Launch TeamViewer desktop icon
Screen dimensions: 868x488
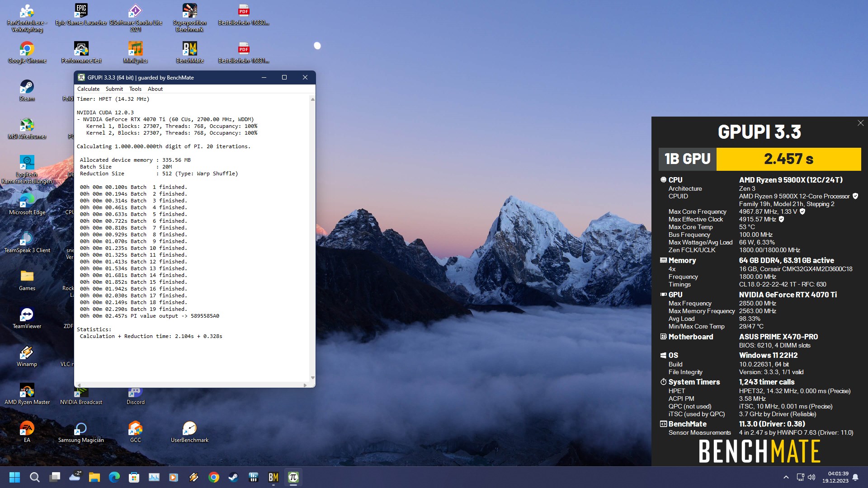tap(27, 318)
